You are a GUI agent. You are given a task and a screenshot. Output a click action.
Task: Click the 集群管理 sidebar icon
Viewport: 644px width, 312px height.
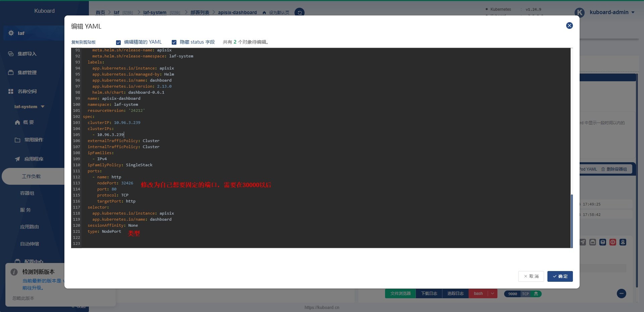(x=11, y=73)
